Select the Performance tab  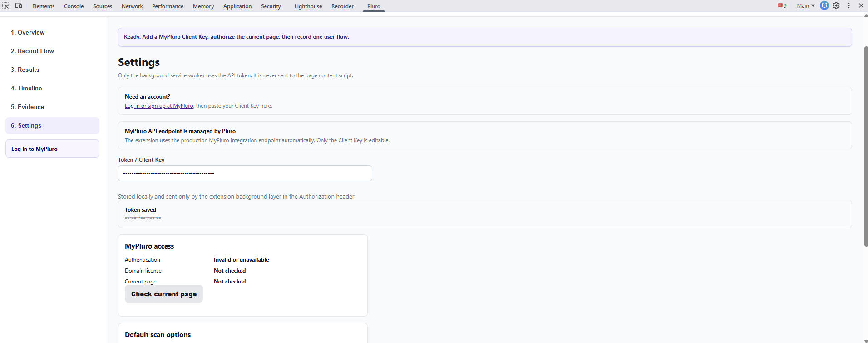pos(168,6)
